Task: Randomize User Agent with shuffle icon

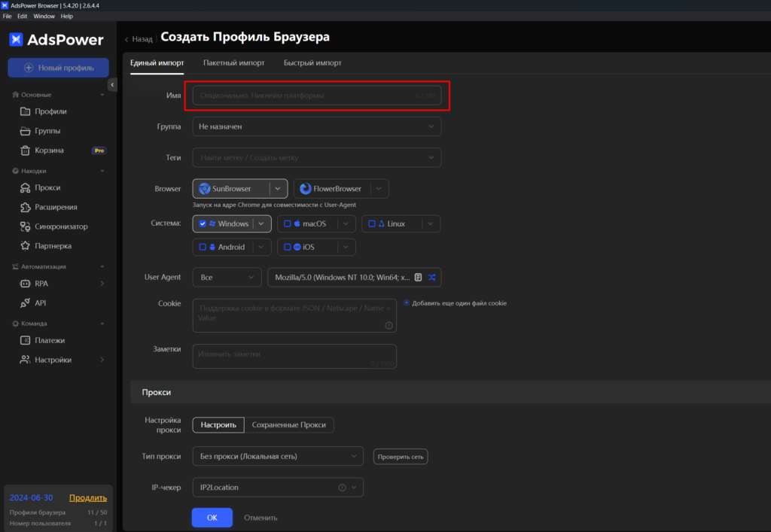Action: coord(432,278)
